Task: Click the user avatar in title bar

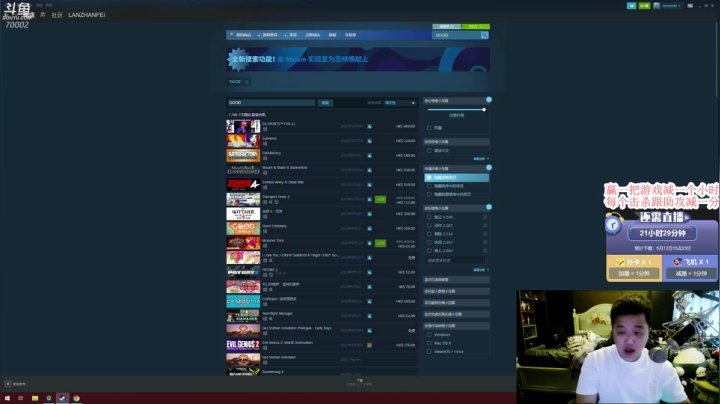Action: coord(657,6)
